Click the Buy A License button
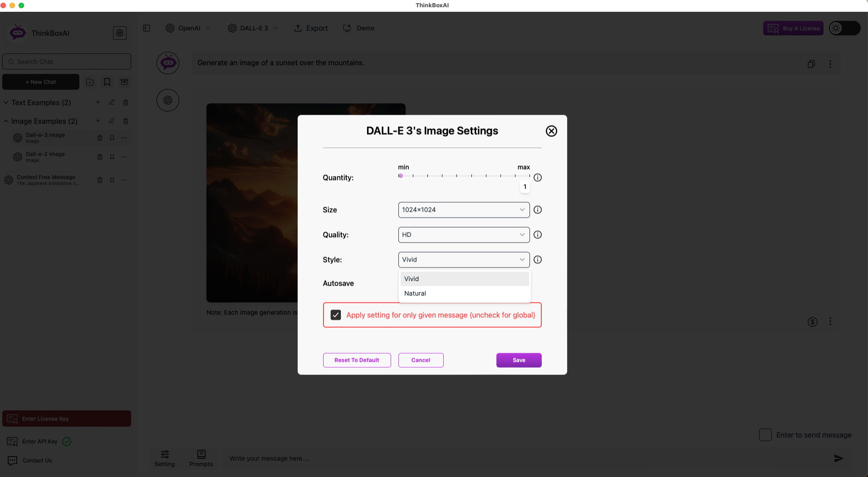This screenshot has height=477, width=868. (x=793, y=28)
